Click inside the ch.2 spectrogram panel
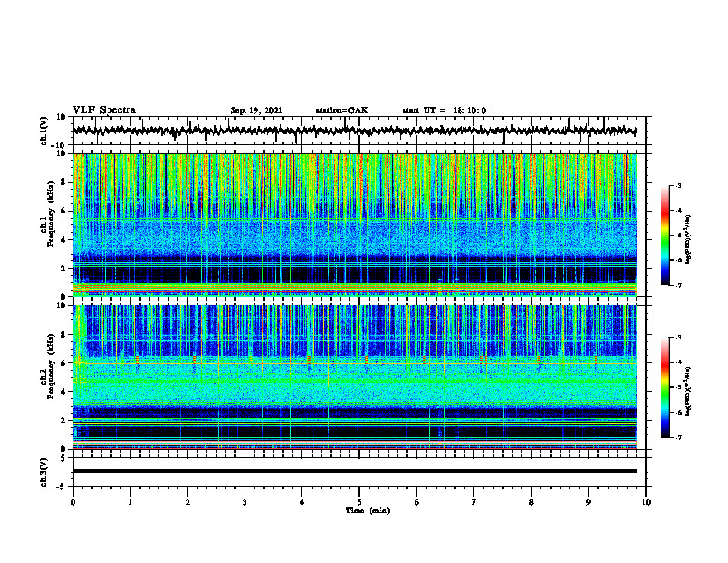This screenshot has height=563, width=728. [355, 377]
